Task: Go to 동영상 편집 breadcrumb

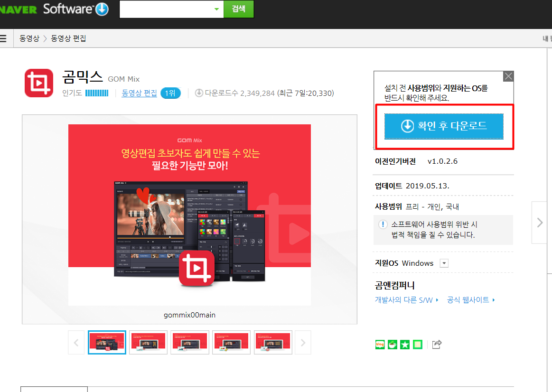Action: click(x=69, y=38)
